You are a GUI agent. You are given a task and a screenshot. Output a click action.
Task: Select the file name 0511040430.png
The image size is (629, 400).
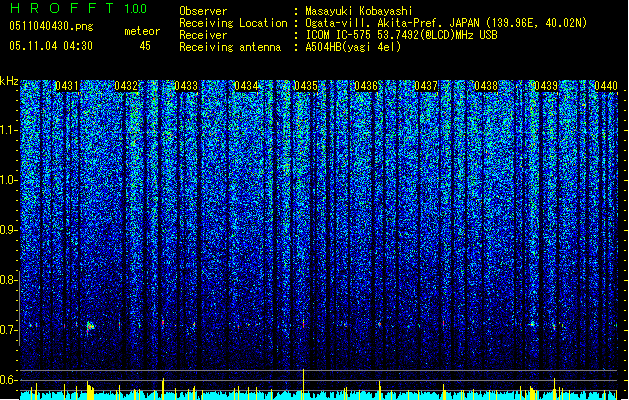51,26
